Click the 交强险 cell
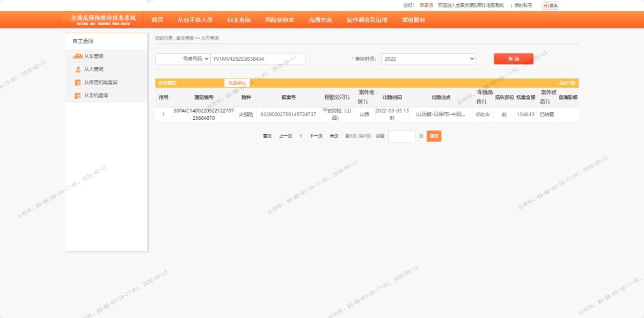The height and width of the screenshot is (318, 644). pos(245,114)
